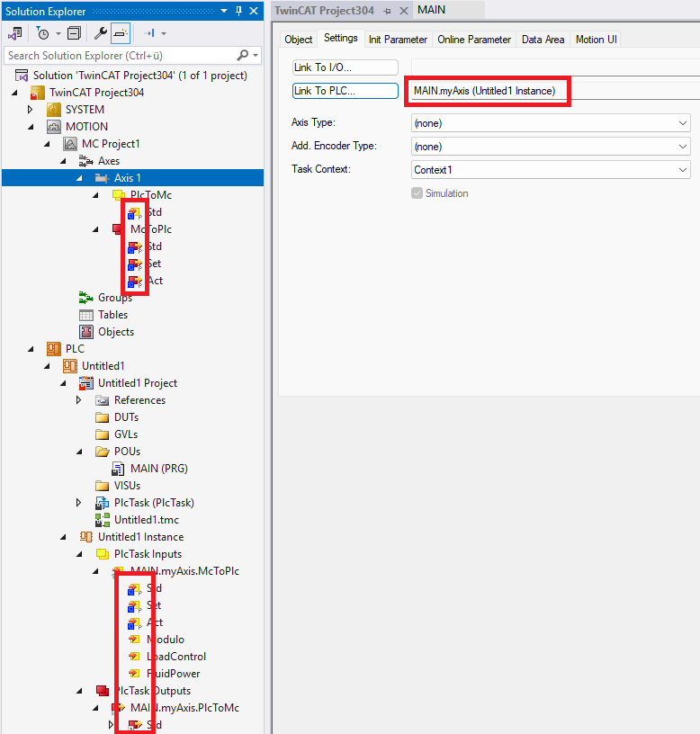Click the MOTION icon
This screenshot has height=734, width=700.
(54, 127)
